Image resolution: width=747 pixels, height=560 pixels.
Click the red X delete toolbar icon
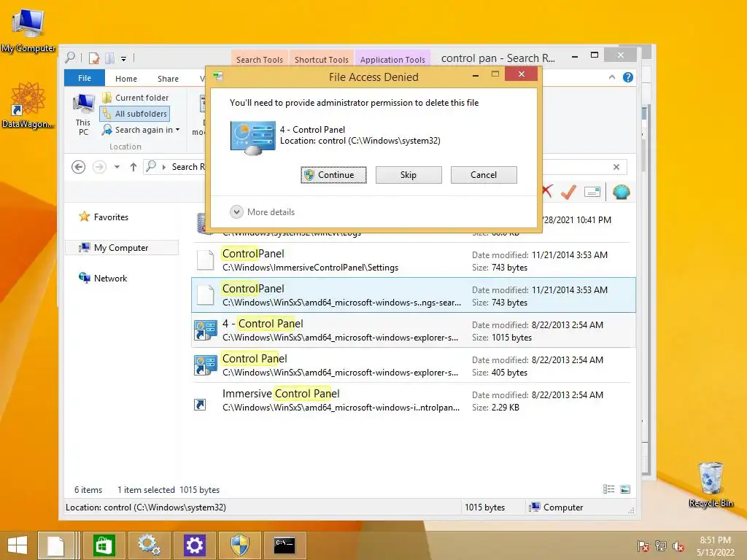pyautogui.click(x=547, y=192)
